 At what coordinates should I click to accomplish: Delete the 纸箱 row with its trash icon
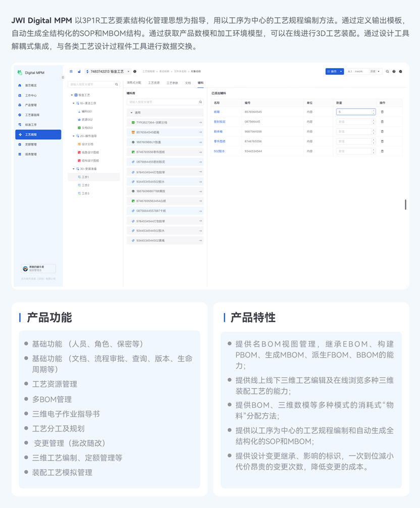point(382,112)
